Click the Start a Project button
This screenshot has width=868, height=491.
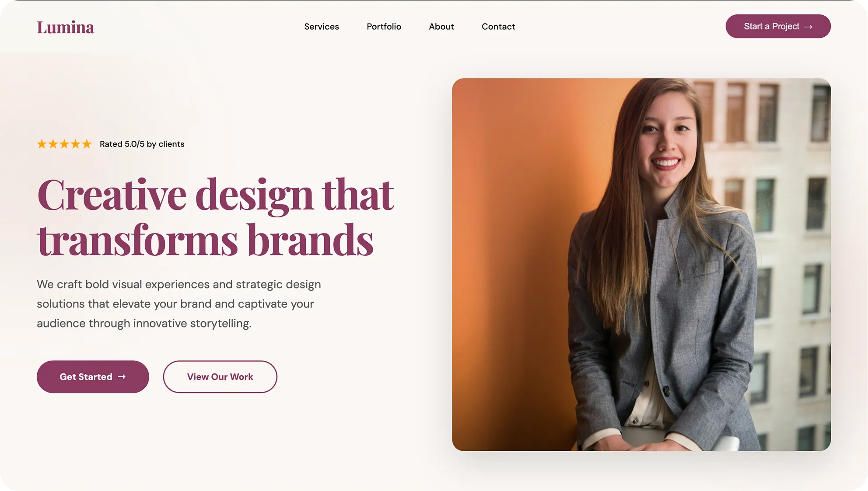(x=778, y=26)
